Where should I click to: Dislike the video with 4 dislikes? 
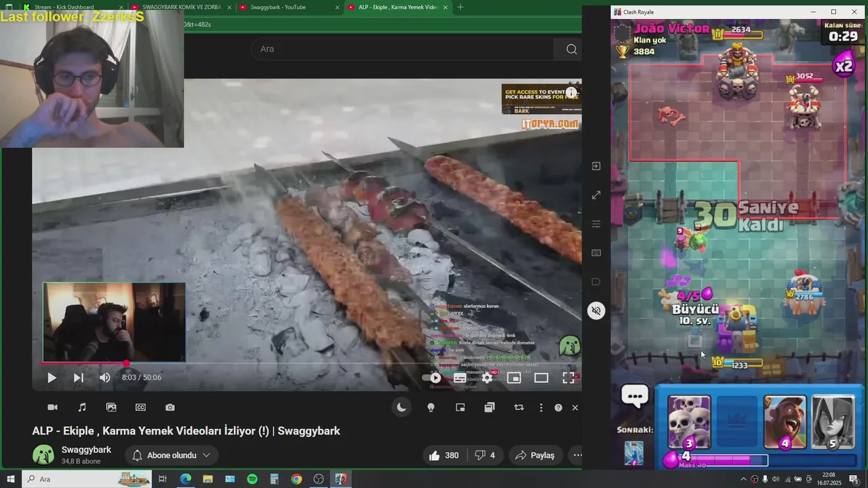[485, 455]
